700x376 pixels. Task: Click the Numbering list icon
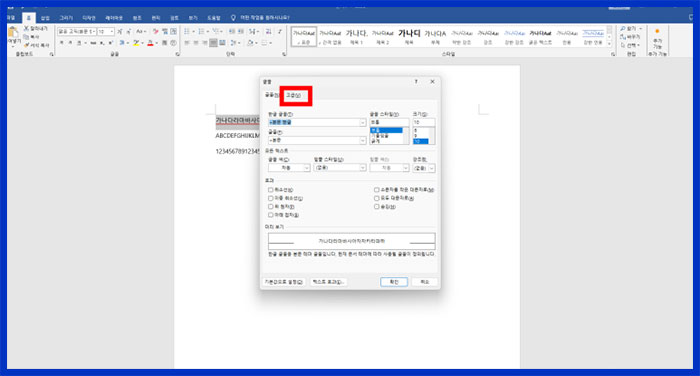(201, 32)
